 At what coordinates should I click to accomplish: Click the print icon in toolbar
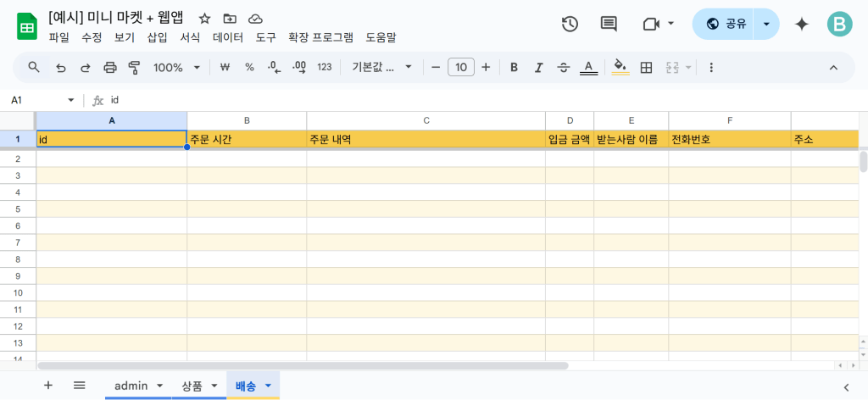(109, 67)
